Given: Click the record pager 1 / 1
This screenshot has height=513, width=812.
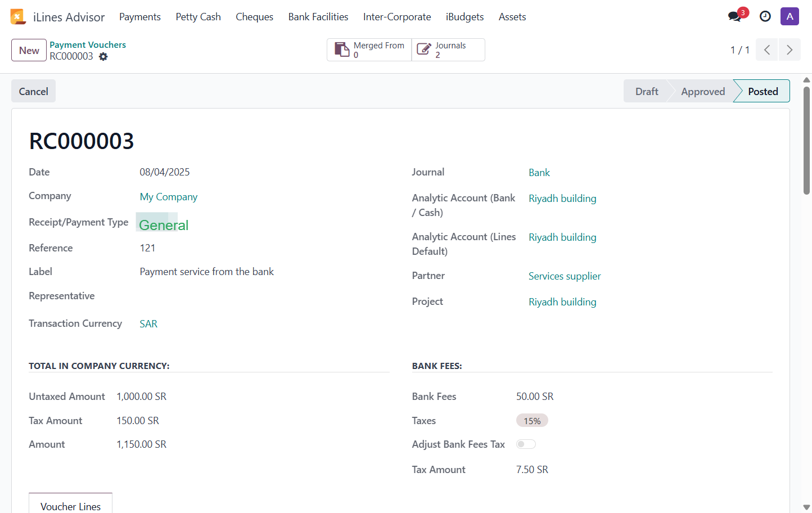Looking at the screenshot, I should point(740,50).
